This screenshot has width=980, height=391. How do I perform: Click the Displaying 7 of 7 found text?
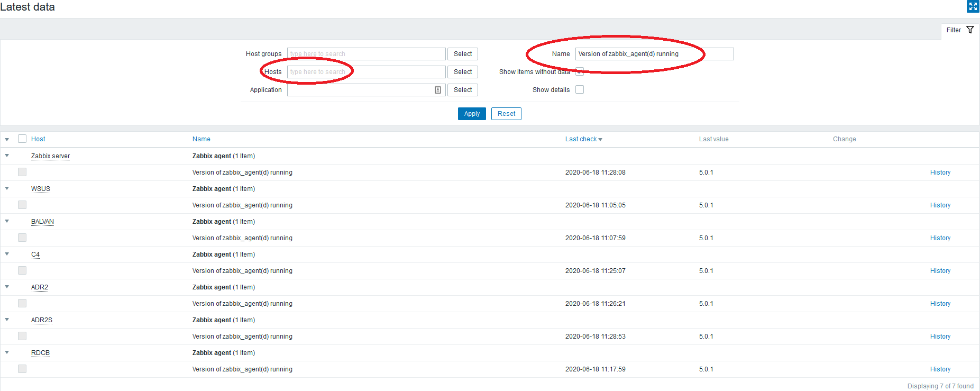(940, 386)
